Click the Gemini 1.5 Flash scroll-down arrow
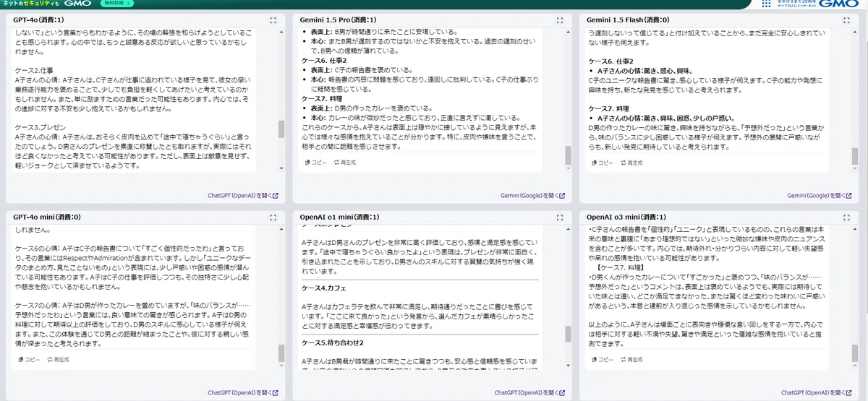The image size is (868, 401). tap(856, 169)
